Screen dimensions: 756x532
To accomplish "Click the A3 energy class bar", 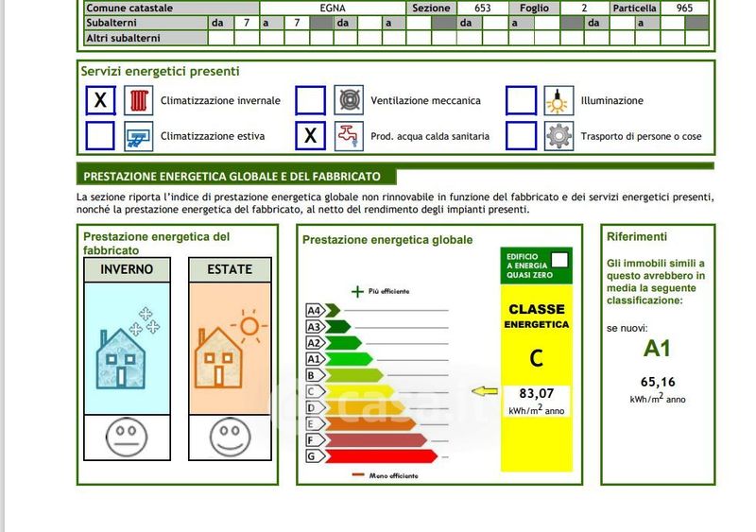I will click(338, 327).
